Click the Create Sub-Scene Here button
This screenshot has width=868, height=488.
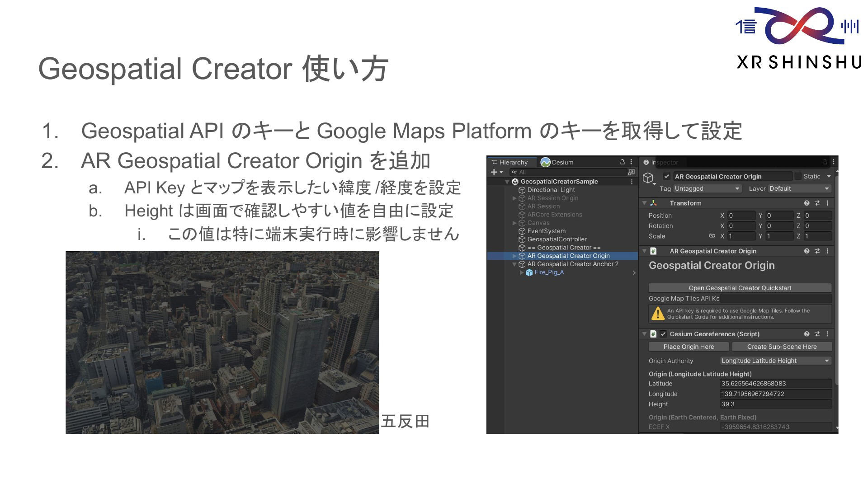pyautogui.click(x=782, y=347)
